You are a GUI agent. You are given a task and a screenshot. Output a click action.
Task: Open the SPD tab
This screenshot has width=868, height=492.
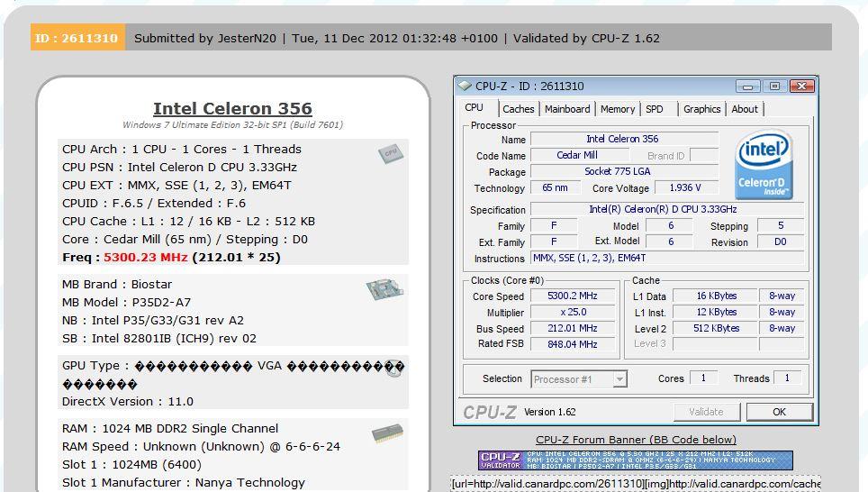tap(655, 109)
